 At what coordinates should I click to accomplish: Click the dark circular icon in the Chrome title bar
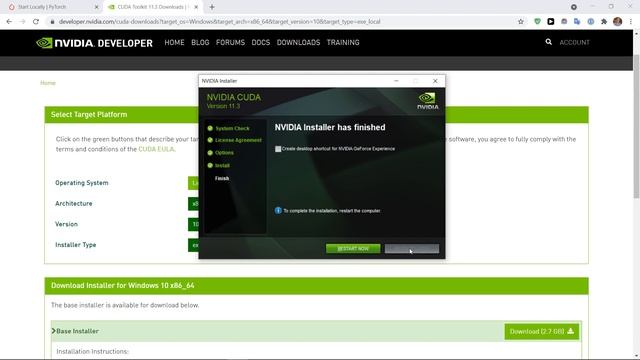tap(574, 7)
